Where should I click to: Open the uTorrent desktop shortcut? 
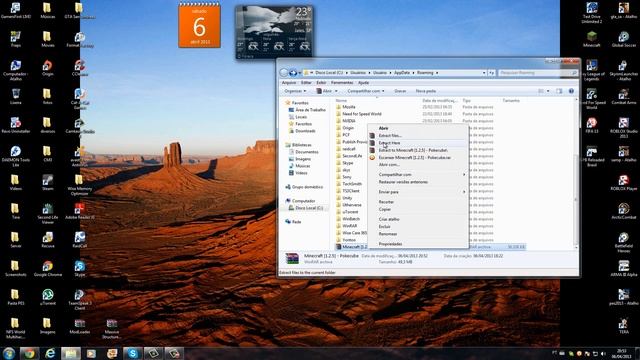(47, 297)
